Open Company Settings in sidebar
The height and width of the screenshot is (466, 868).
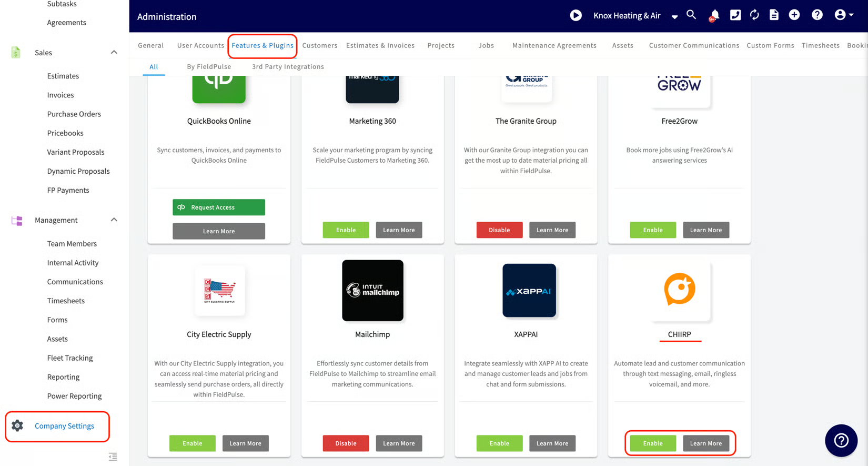[x=64, y=425]
